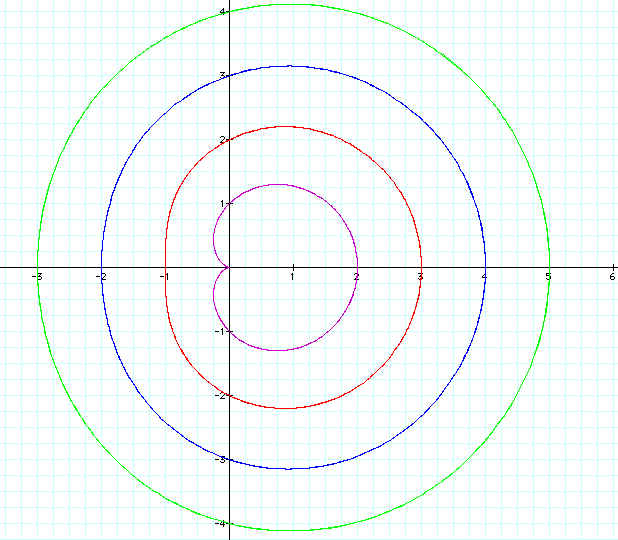Click the x-axis label -2

pos(99,276)
